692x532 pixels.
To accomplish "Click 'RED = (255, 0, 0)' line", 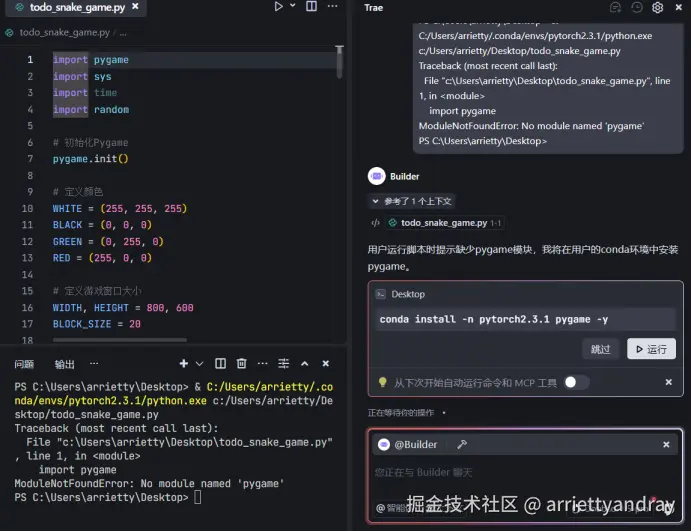I will [102, 258].
